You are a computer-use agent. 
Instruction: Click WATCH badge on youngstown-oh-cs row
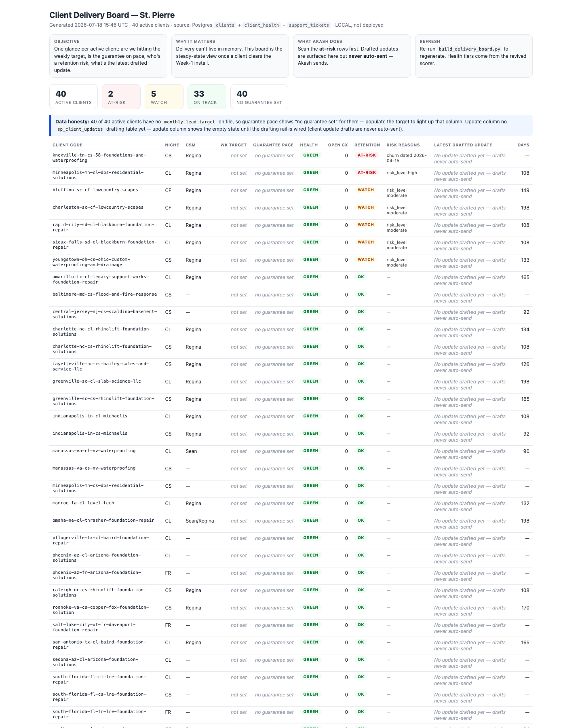click(x=366, y=260)
